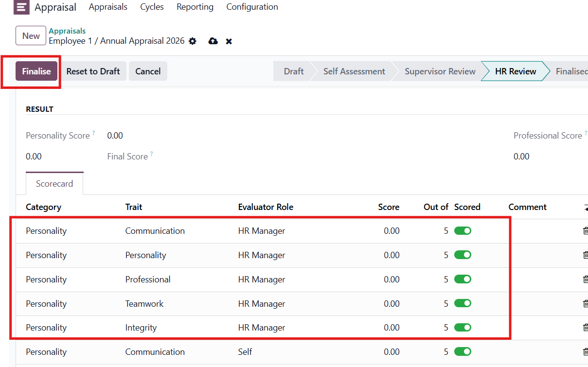Click the Personality Score value 0.00
Screen dimensions: 588x367
coord(115,136)
